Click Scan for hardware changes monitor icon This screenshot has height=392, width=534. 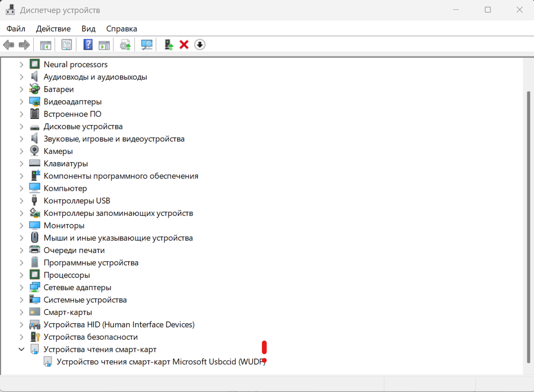[147, 45]
